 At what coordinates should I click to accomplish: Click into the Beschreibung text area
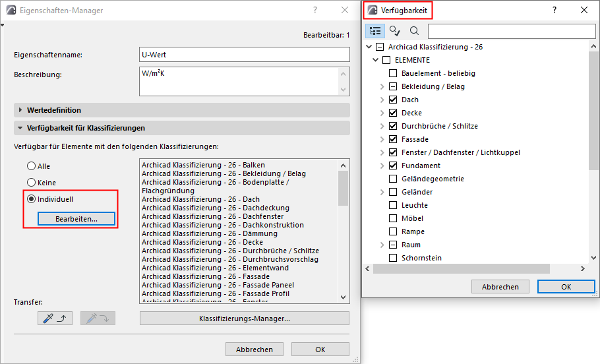click(x=239, y=82)
